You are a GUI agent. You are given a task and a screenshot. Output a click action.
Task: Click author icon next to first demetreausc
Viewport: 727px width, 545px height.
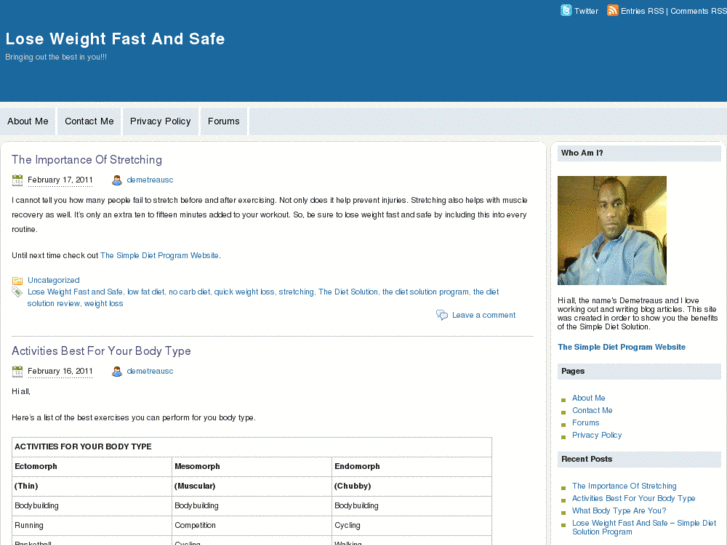117,180
